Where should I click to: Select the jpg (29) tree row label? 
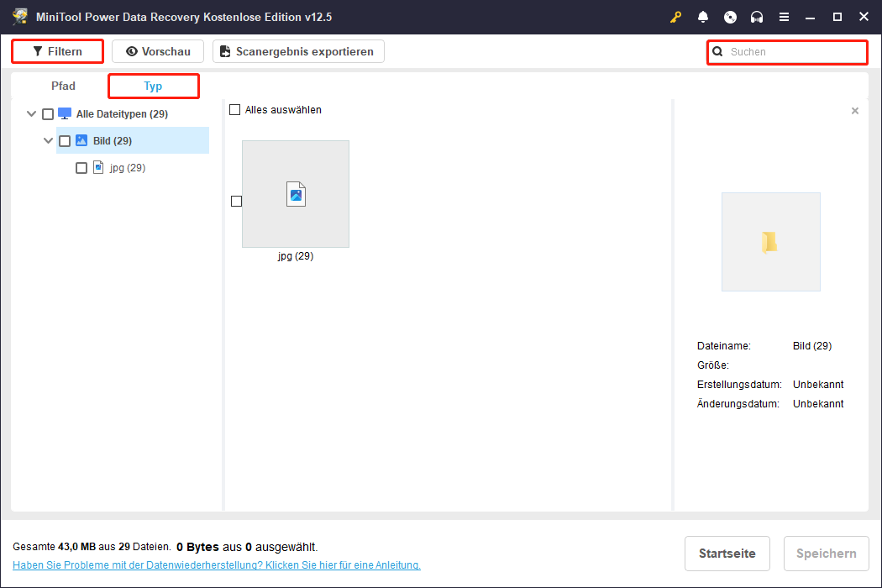point(128,168)
